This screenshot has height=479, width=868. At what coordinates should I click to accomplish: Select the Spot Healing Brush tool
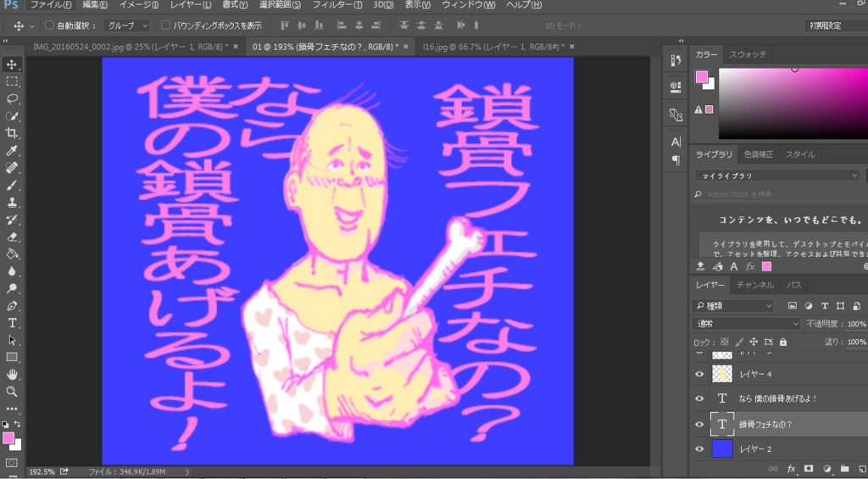(x=12, y=168)
